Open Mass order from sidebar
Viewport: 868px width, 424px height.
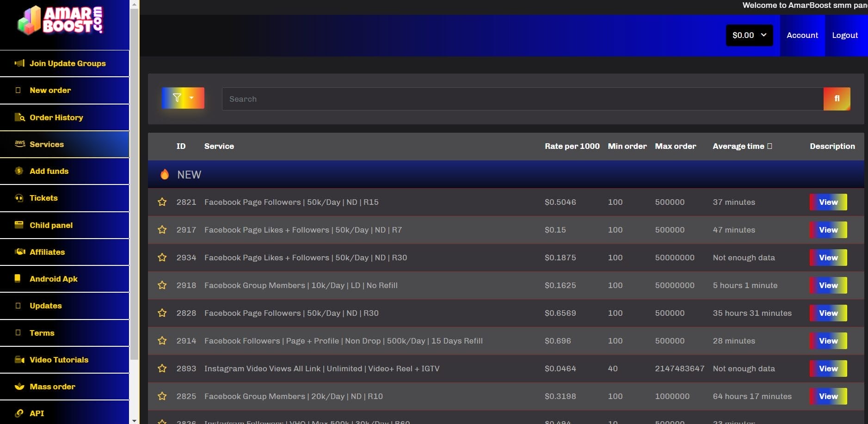52,387
